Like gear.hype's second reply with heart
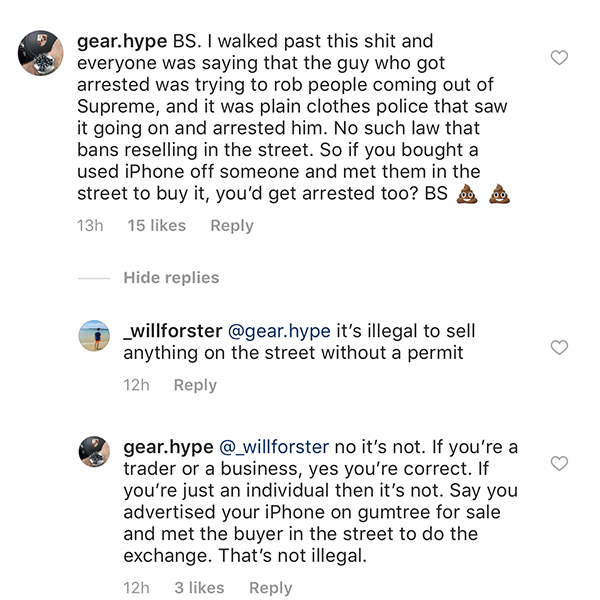This screenshot has height=600, width=600. 560,463
